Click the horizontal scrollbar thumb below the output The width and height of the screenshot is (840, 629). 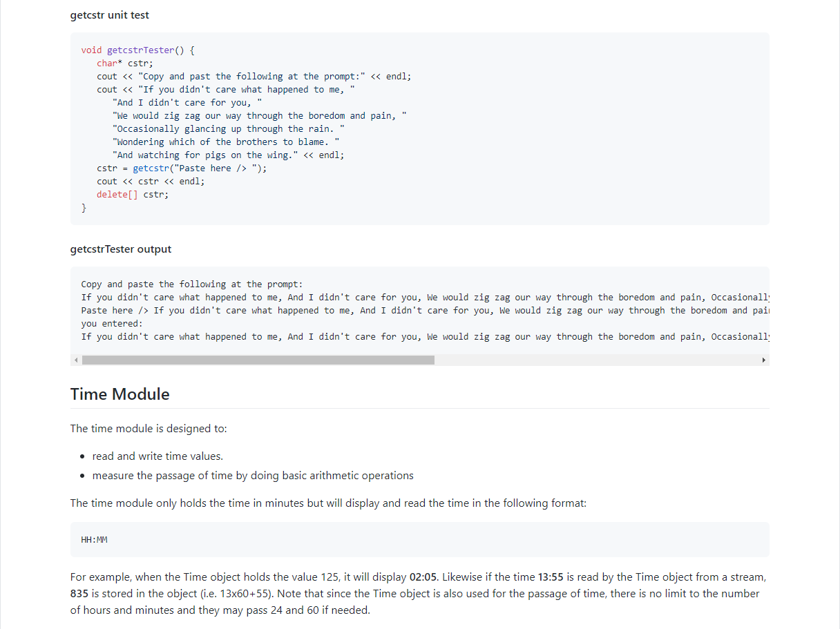(x=258, y=360)
